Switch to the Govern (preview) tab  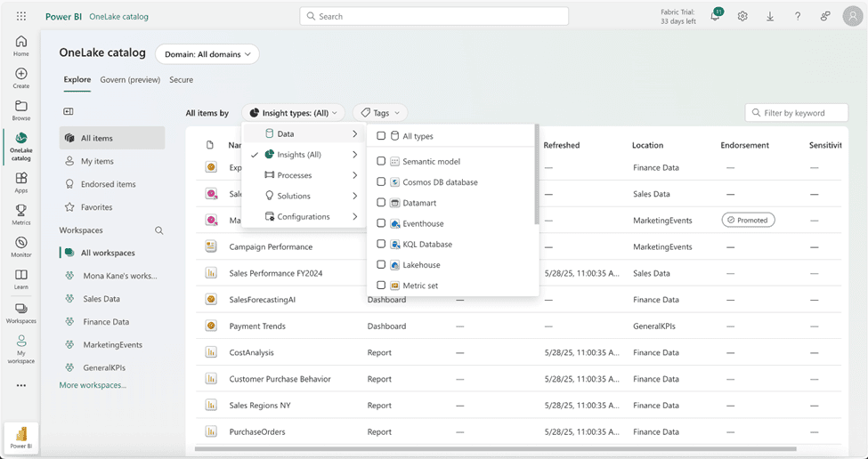[x=130, y=80]
